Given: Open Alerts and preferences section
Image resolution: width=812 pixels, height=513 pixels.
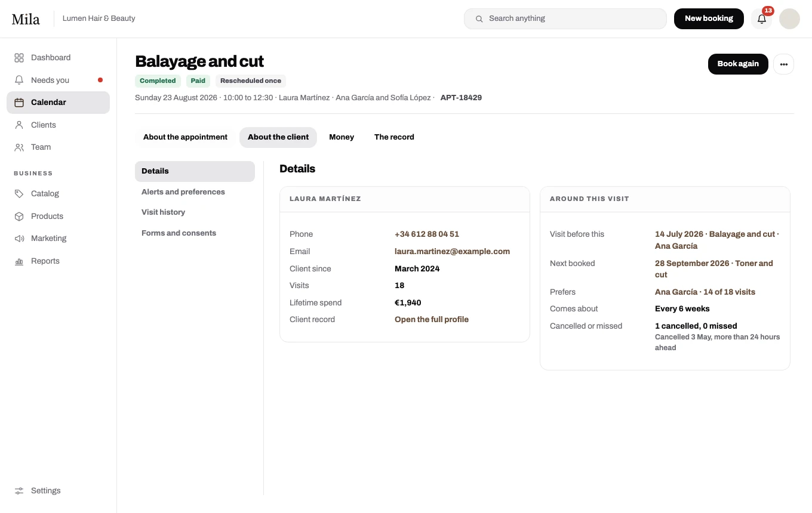Looking at the screenshot, I should click(x=195, y=192).
